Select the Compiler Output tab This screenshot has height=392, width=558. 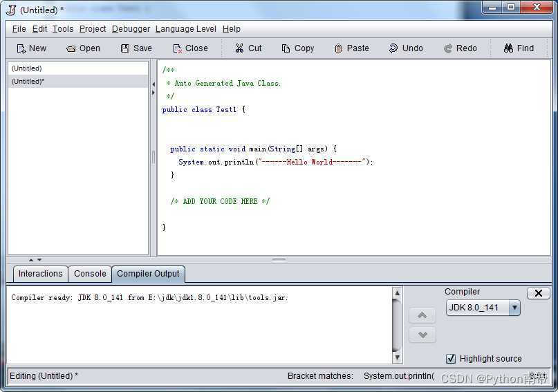pyautogui.click(x=148, y=274)
